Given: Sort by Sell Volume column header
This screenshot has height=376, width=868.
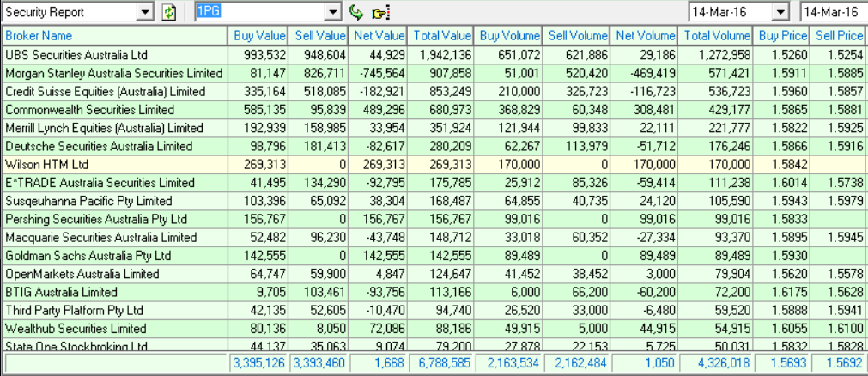Looking at the screenshot, I should [576, 36].
